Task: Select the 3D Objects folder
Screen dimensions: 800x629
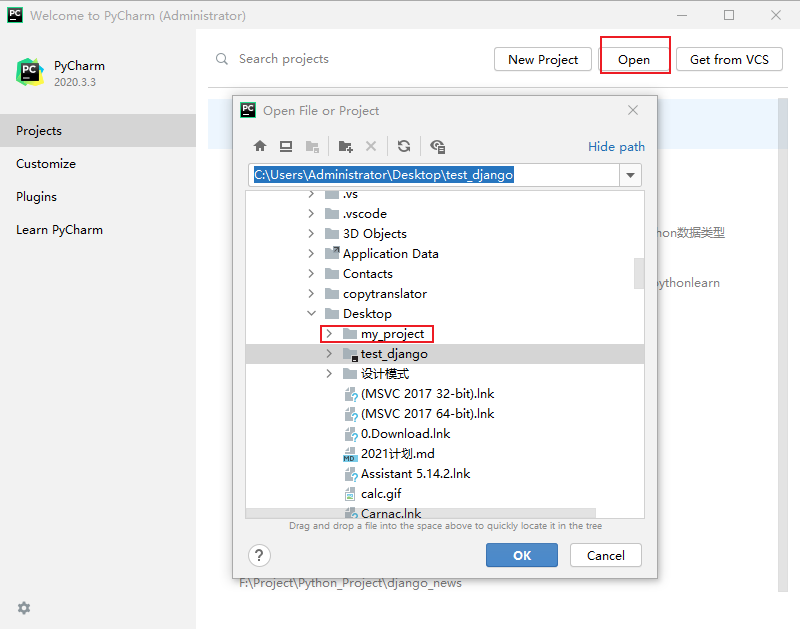Action: (375, 234)
